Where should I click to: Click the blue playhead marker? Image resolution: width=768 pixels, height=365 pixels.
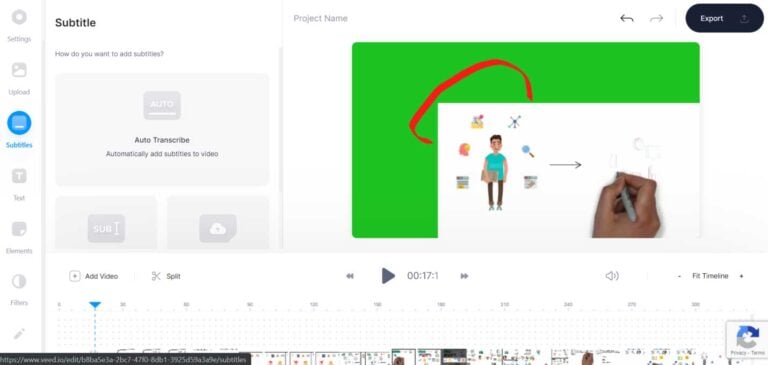[95, 305]
